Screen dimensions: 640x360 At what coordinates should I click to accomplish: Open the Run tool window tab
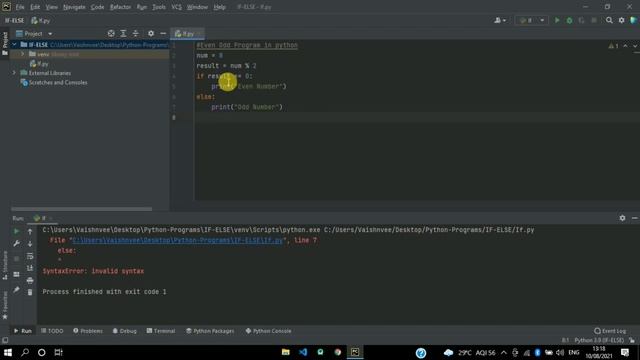click(x=22, y=331)
